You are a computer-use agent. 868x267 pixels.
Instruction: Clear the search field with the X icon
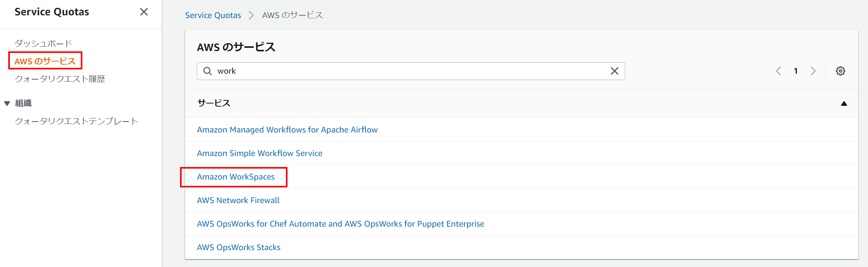(614, 71)
